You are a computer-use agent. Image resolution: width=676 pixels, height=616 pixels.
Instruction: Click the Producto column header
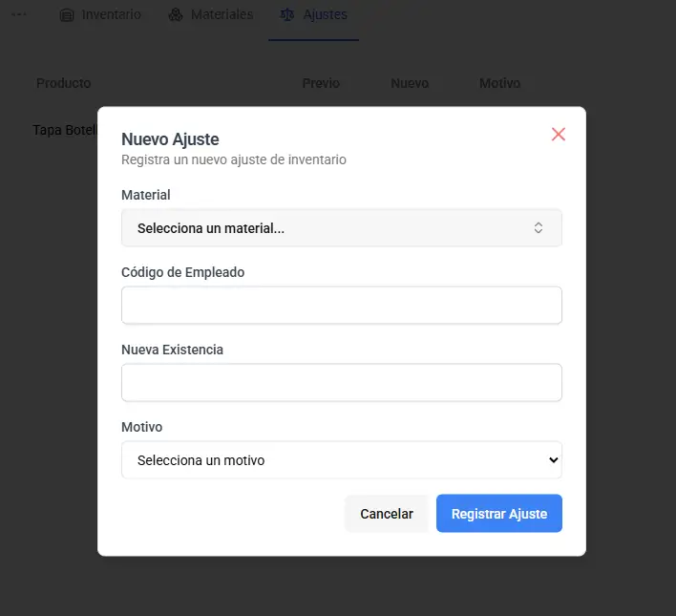click(x=63, y=83)
